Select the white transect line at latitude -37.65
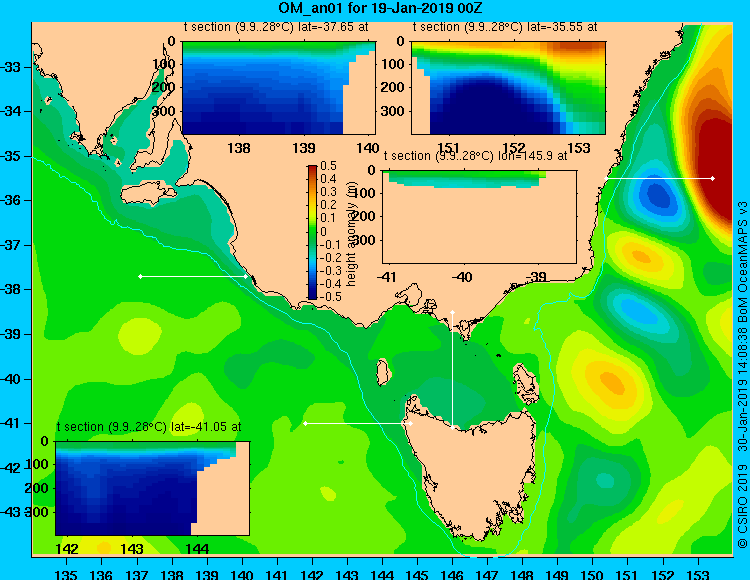 click(x=193, y=276)
